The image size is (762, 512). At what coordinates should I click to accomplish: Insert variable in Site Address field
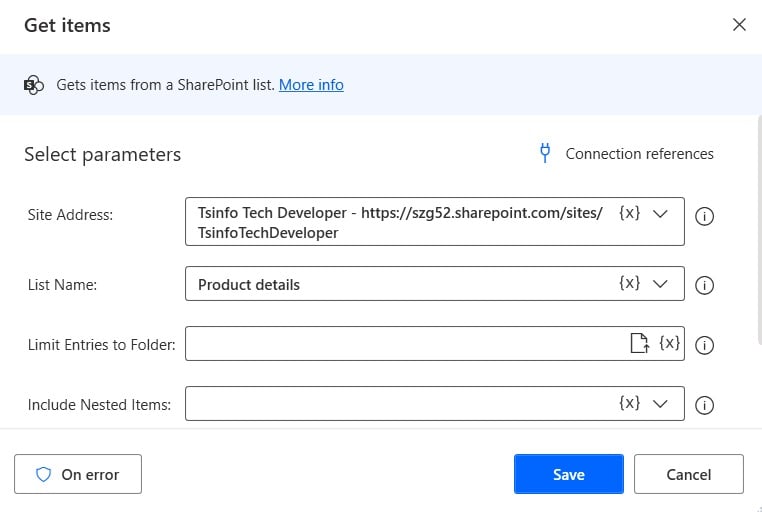coord(629,213)
